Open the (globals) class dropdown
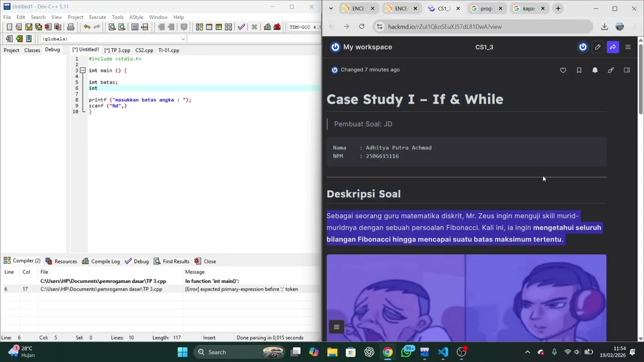Viewport: 644px width, 362px height. (114, 39)
